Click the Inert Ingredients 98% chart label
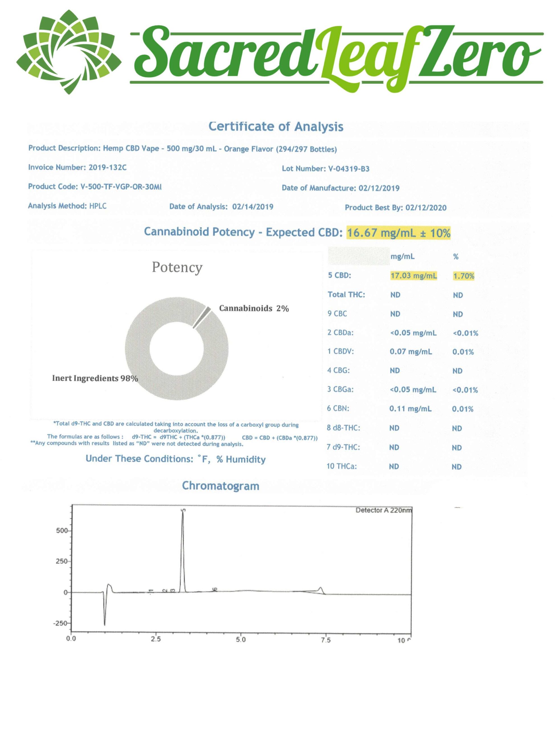 coord(95,378)
